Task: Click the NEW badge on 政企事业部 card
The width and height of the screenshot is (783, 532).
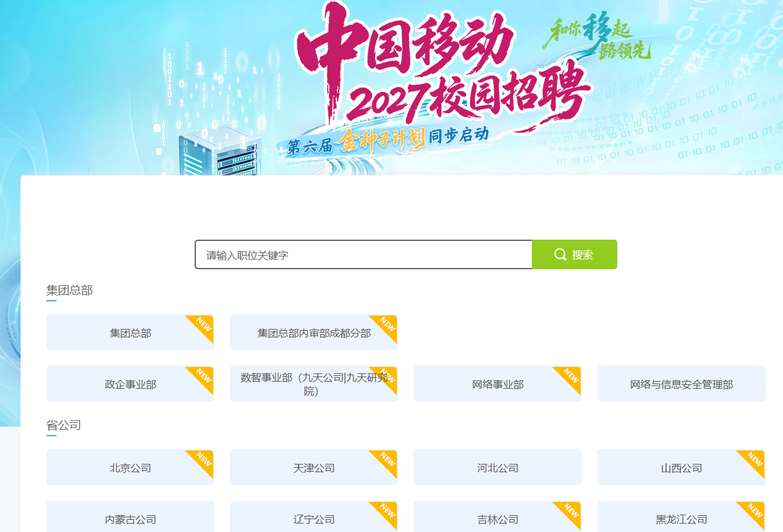Action: (203, 377)
